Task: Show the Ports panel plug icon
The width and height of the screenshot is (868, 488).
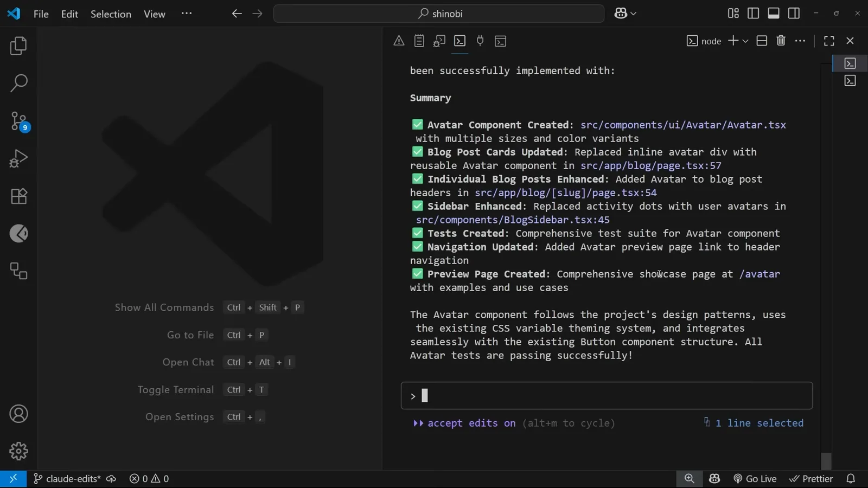Action: pos(480,41)
